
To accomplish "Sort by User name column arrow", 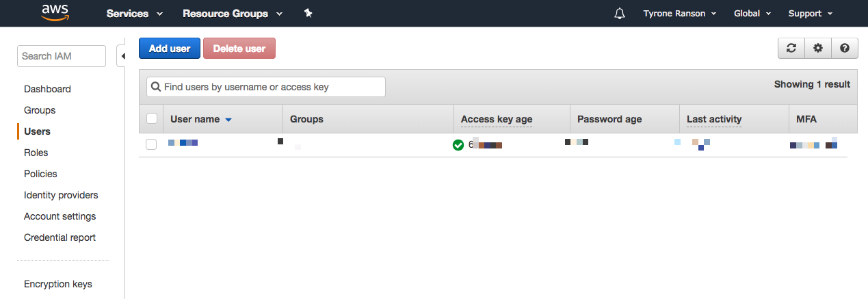I will click(x=228, y=120).
